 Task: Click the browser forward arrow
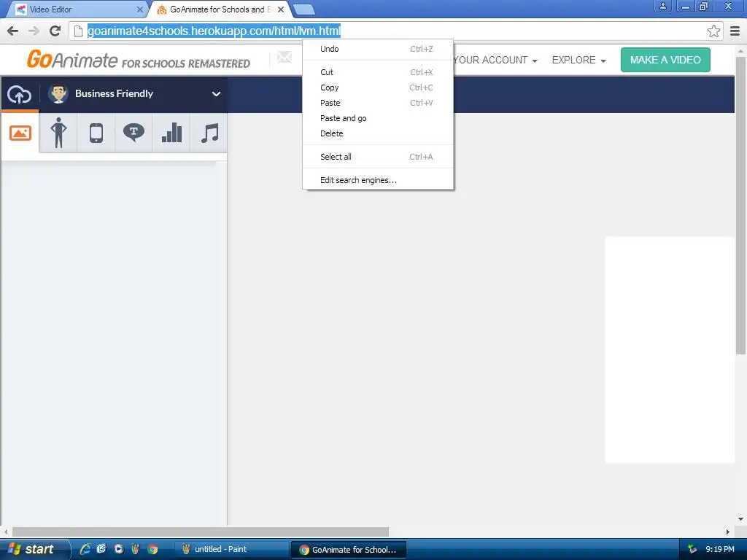pyautogui.click(x=34, y=31)
